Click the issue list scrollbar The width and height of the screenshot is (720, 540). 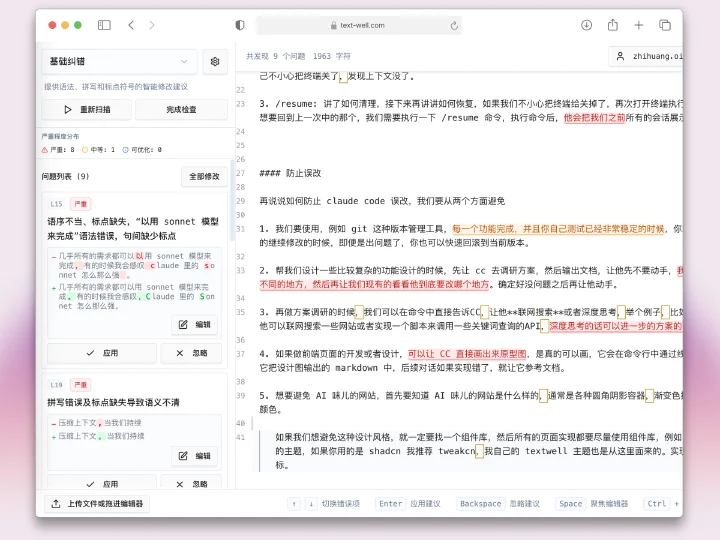click(x=232, y=200)
